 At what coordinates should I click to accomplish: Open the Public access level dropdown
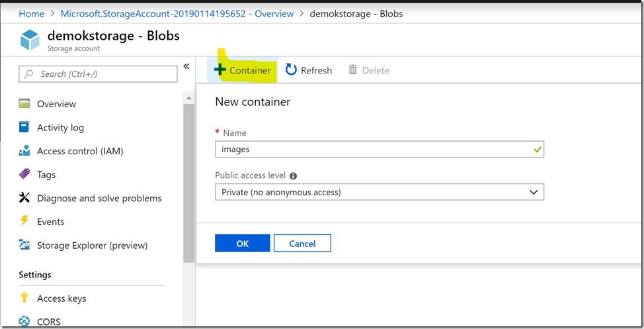(x=380, y=192)
